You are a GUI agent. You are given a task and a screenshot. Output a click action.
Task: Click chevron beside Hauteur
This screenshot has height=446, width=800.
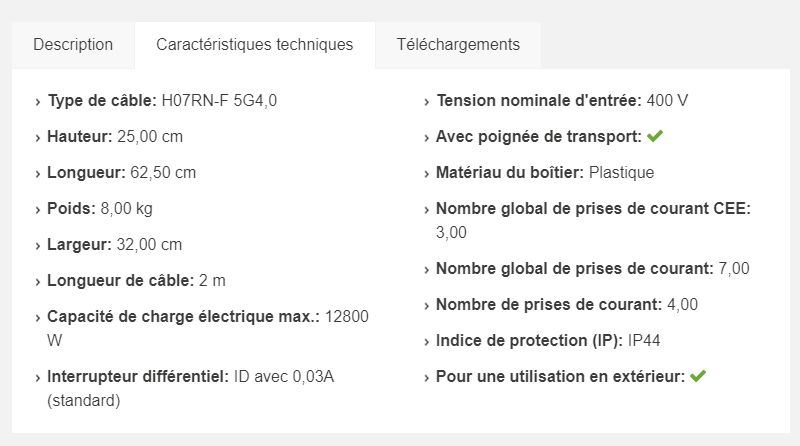click(38, 137)
